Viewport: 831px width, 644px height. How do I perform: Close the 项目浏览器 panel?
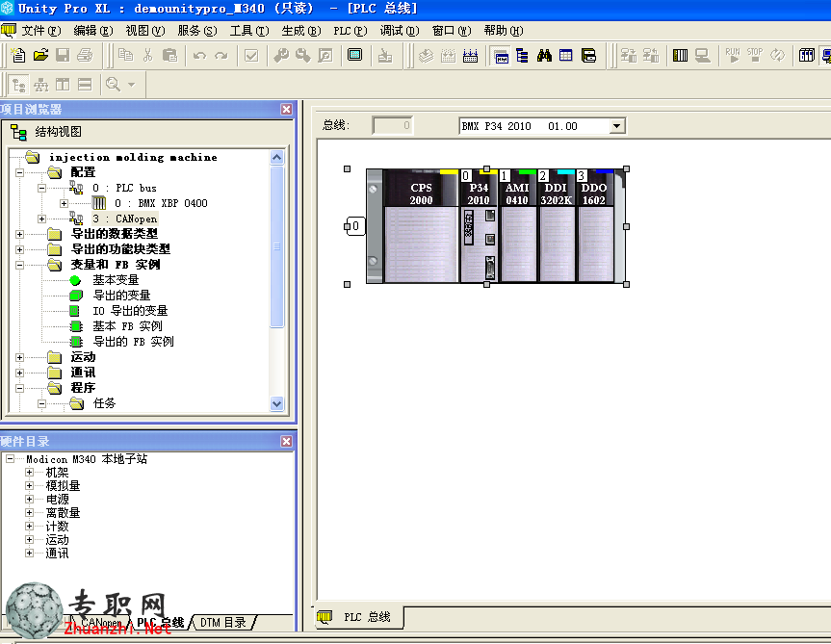pyautogui.click(x=286, y=109)
